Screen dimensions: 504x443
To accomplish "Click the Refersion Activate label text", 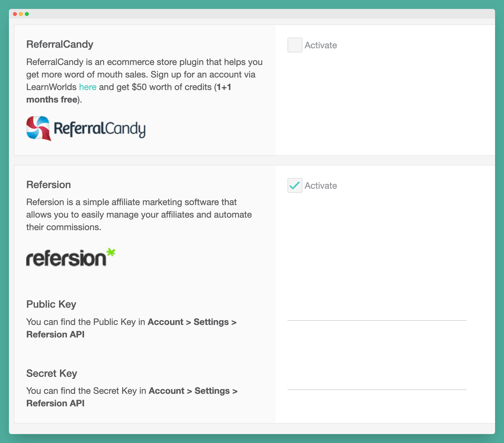I will [321, 186].
